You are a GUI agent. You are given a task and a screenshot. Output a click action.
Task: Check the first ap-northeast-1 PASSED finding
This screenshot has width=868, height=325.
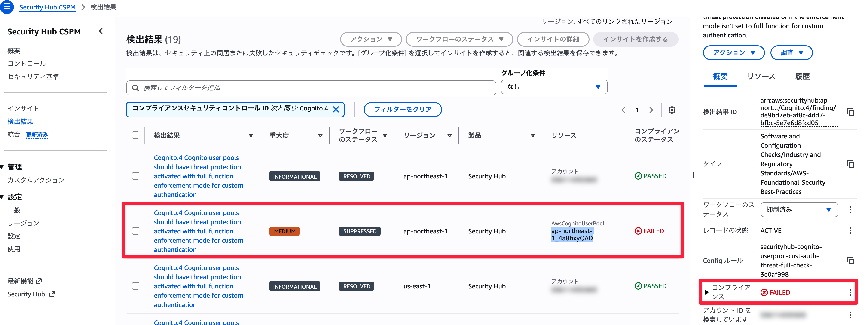point(135,176)
